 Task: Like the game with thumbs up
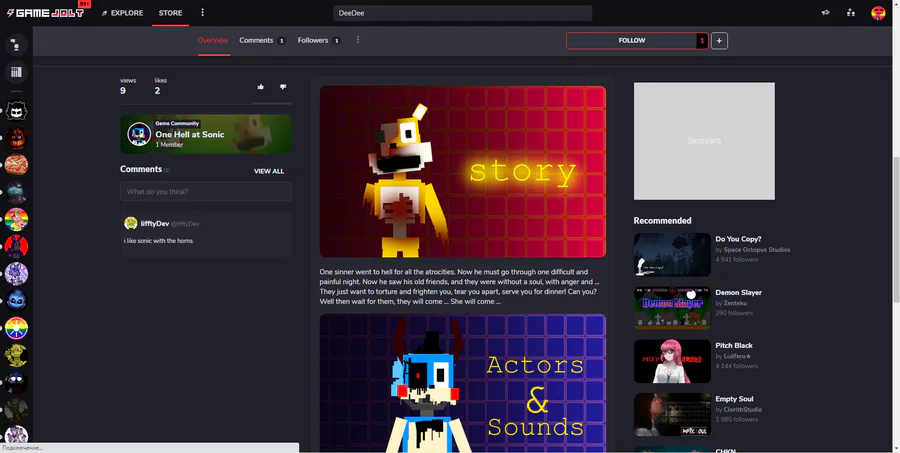[261, 87]
